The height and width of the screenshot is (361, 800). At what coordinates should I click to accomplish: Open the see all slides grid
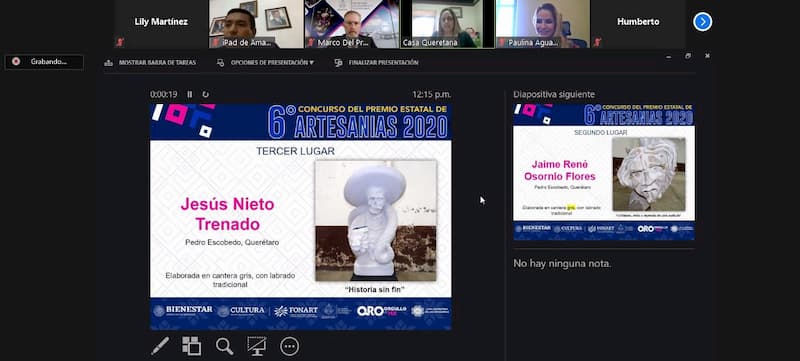(x=192, y=346)
